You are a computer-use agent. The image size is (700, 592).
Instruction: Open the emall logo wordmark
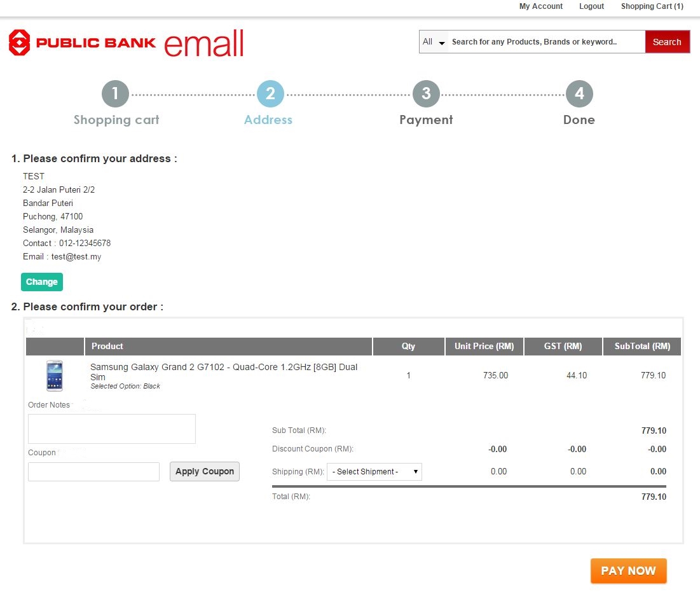[x=204, y=43]
